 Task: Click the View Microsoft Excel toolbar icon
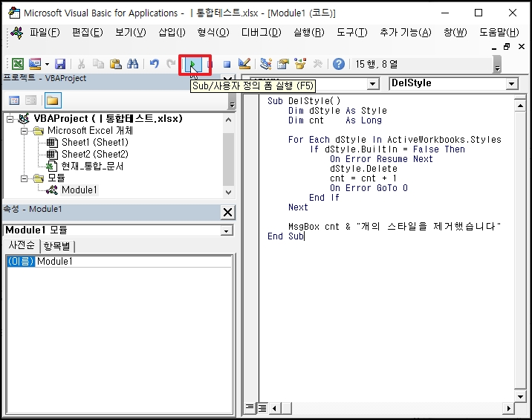pyautogui.click(x=18, y=64)
